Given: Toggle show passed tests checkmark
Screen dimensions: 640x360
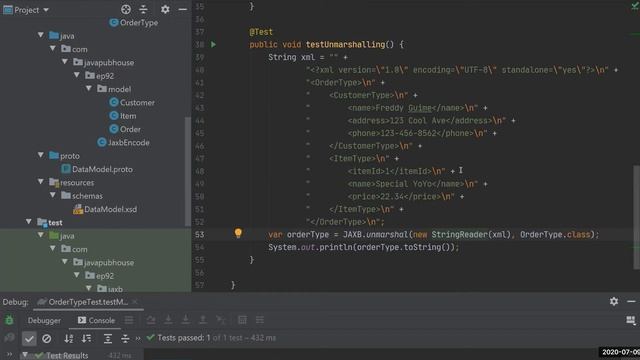Looking at the screenshot, I should click(x=29, y=338).
